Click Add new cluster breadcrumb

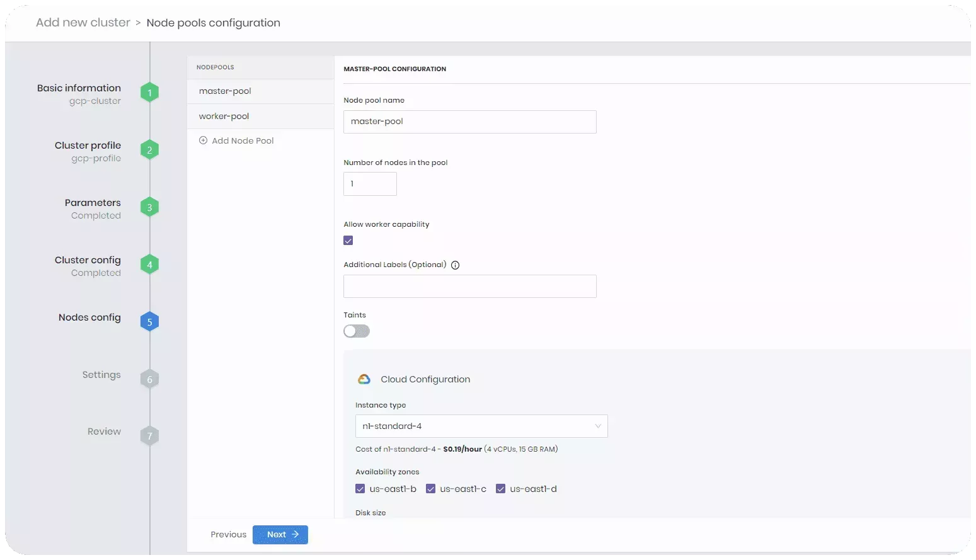(x=83, y=23)
